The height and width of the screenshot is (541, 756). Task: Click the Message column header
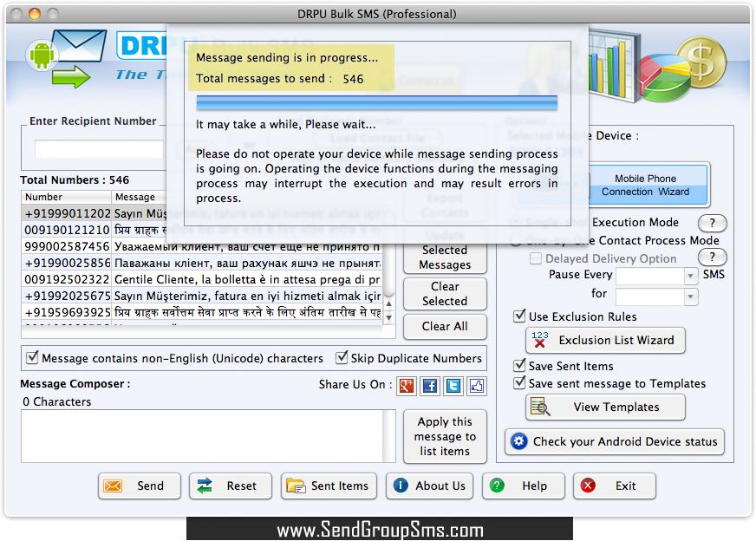(139, 197)
